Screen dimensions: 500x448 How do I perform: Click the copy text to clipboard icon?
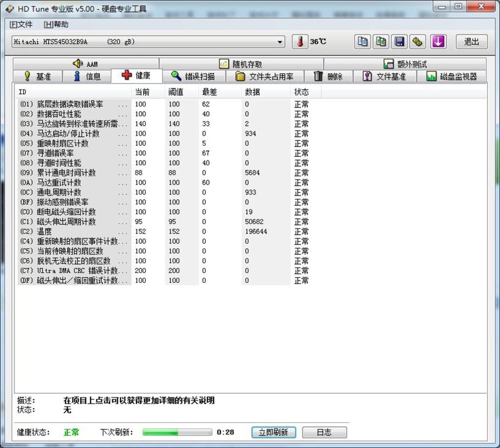[362, 41]
